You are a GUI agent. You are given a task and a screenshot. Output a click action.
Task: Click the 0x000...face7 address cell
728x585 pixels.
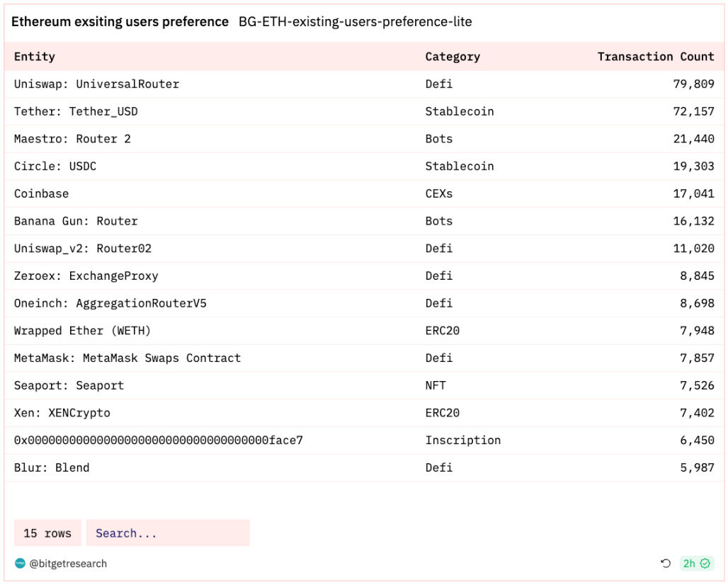(159, 440)
